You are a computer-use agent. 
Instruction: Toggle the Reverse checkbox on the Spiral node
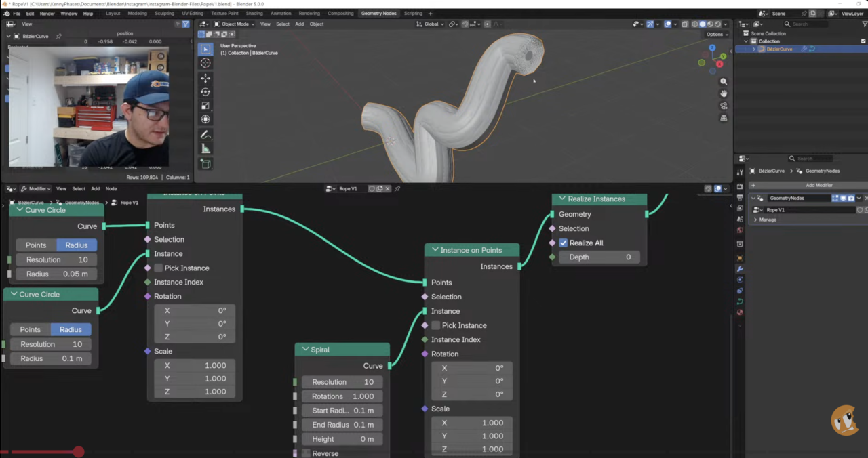[x=307, y=453]
